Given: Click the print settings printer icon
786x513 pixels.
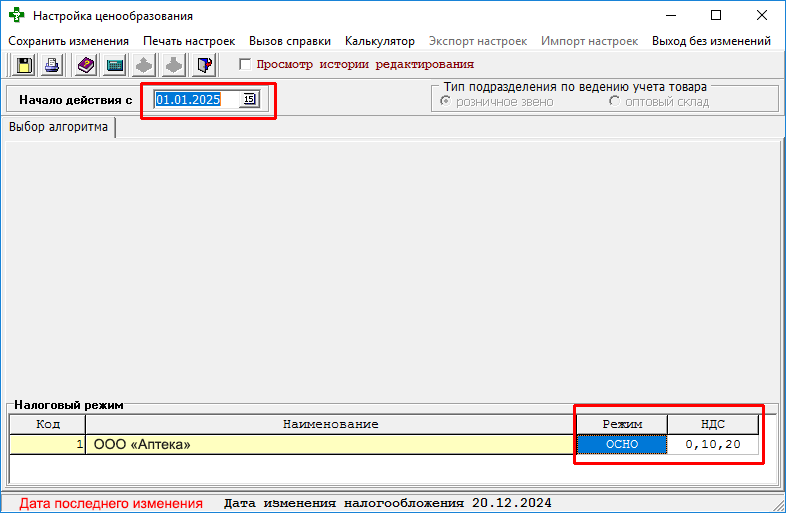Looking at the screenshot, I should (x=53, y=65).
